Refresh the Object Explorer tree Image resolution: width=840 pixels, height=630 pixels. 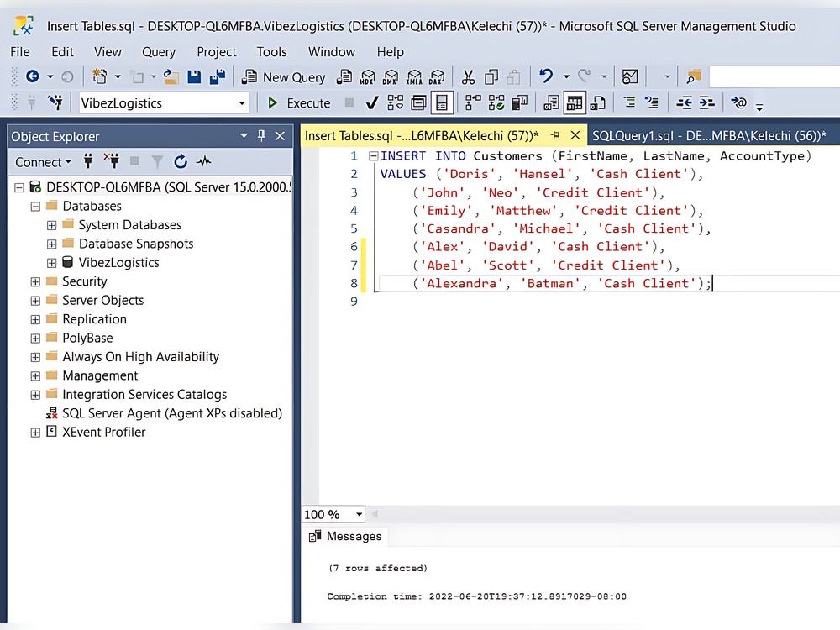(181, 161)
